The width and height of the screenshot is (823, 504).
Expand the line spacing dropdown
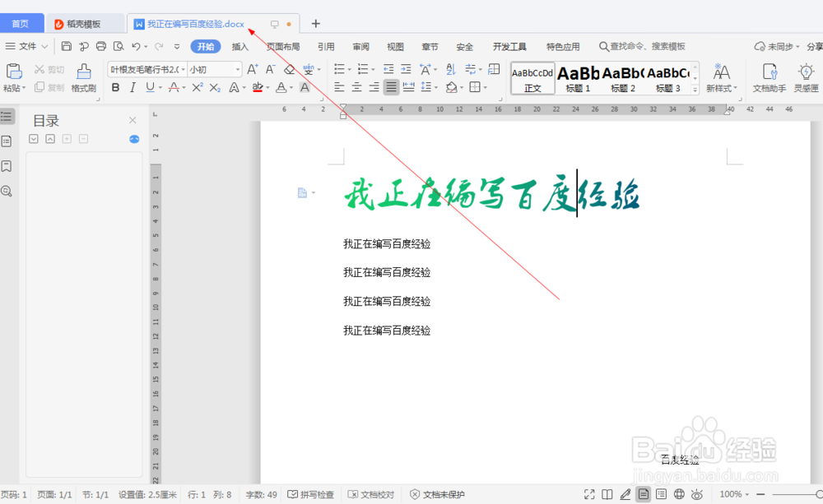coord(435,88)
